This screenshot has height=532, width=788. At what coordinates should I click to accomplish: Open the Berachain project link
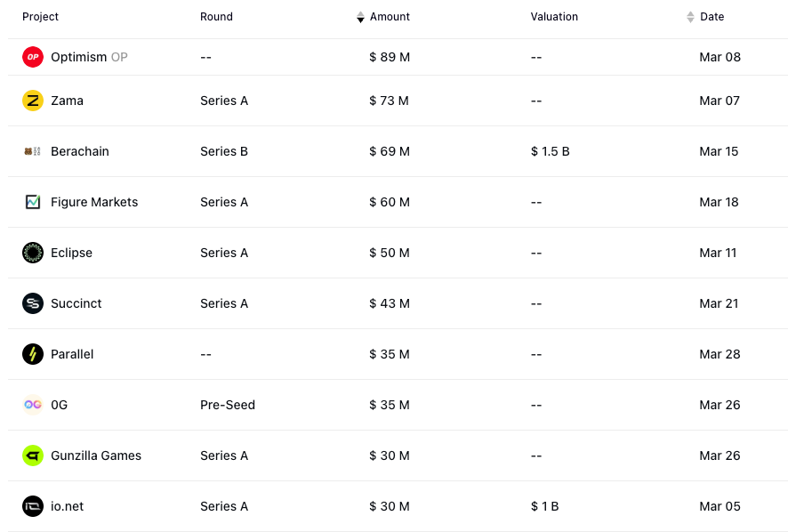(80, 151)
